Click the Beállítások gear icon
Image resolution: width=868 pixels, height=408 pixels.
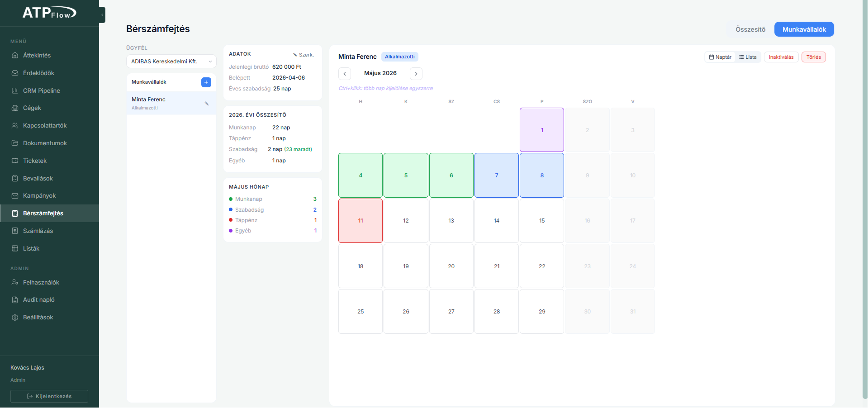point(15,318)
